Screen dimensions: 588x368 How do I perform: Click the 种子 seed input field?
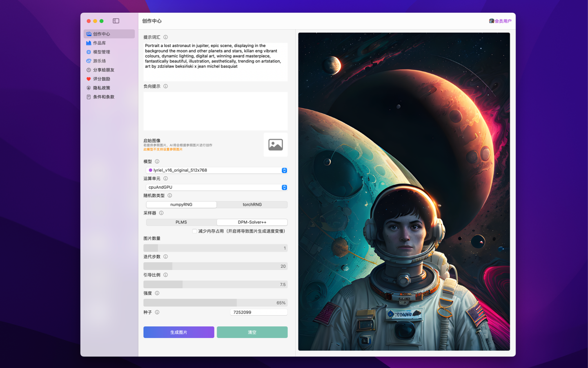point(259,312)
